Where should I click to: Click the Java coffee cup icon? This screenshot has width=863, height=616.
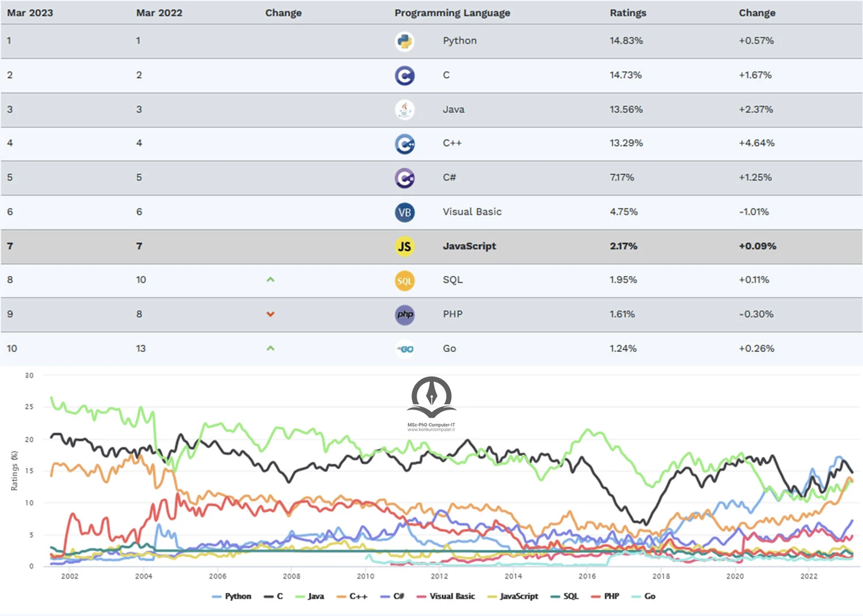[x=404, y=109]
